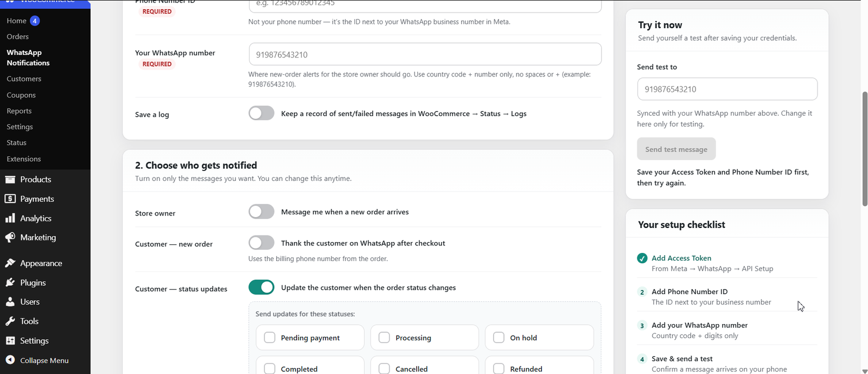Open Products via its sidebar icon
This screenshot has width=868, height=374.
(x=10, y=179)
